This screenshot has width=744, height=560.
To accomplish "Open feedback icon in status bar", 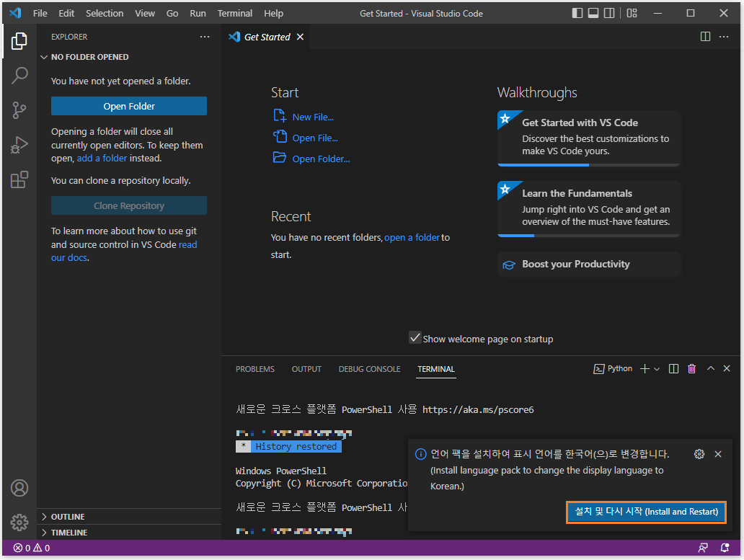I will tap(703, 548).
